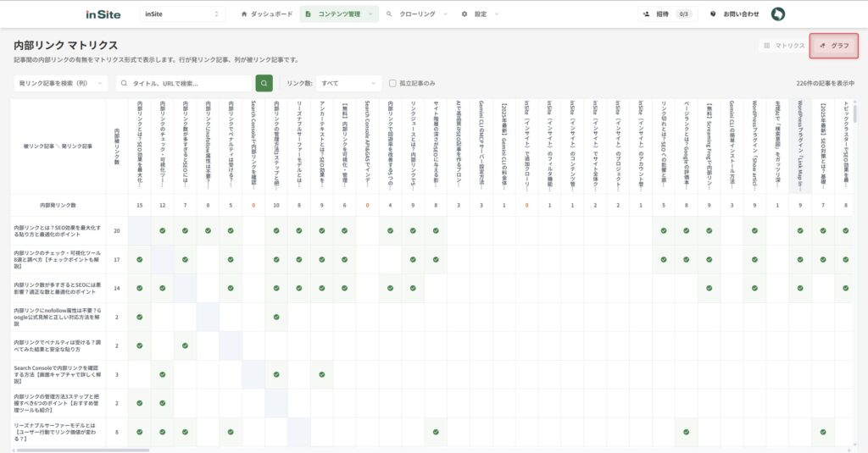The width and height of the screenshot is (868, 453).
Task: Focus the タイトル、URLで検索 input field
Action: click(186, 83)
